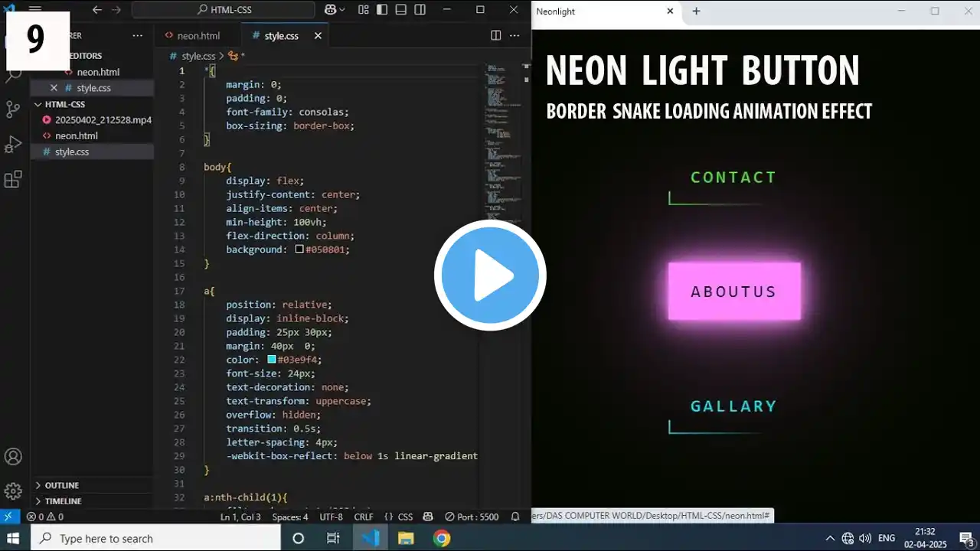Open the Accounts icon in activity bar
Viewport: 980px width, 551px height.
(13, 457)
